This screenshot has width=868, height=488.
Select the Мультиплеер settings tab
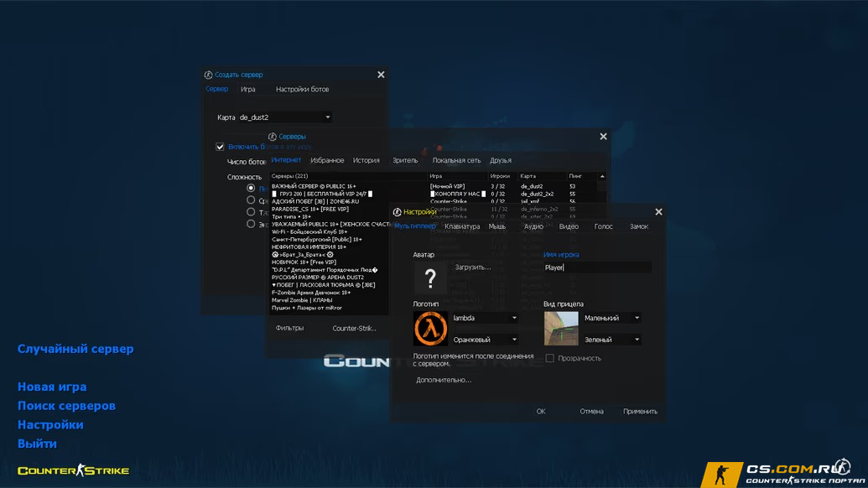(x=415, y=226)
